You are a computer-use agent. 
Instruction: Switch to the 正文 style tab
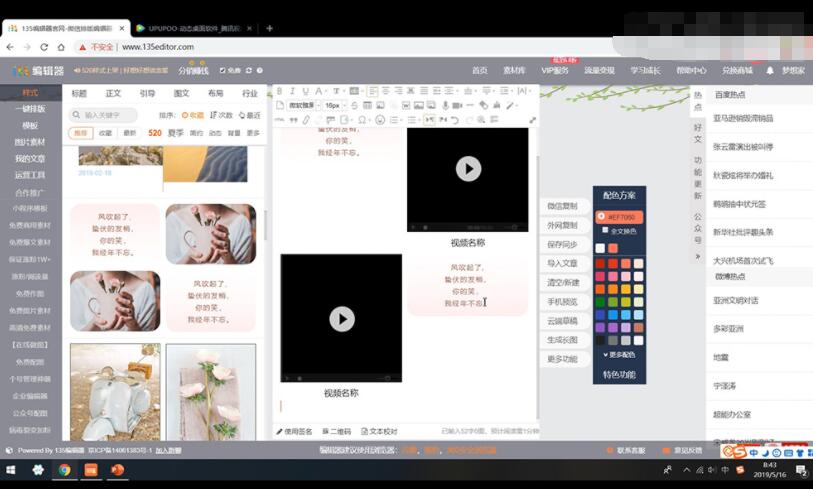pos(113,93)
